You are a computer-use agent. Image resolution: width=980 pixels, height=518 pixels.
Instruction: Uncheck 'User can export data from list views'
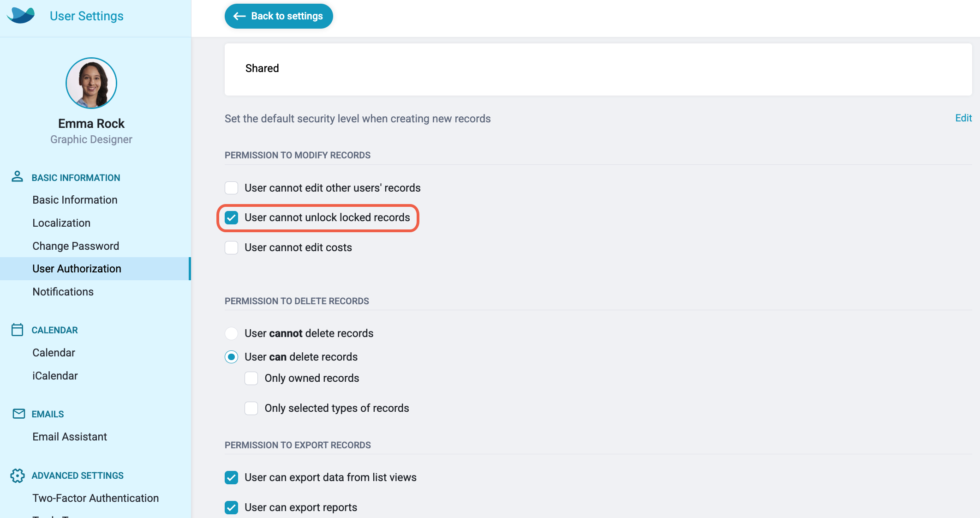(x=232, y=477)
